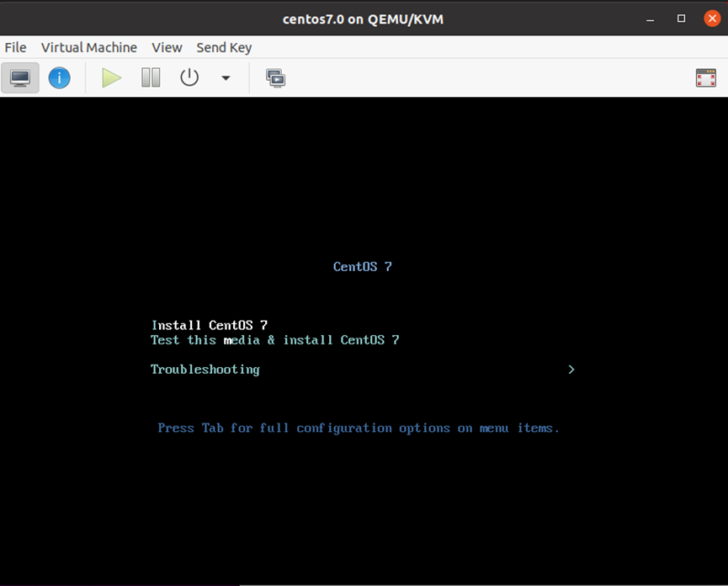Close the centos7.0 QEMU/KVM window
This screenshot has height=586, width=728.
pos(712,19)
